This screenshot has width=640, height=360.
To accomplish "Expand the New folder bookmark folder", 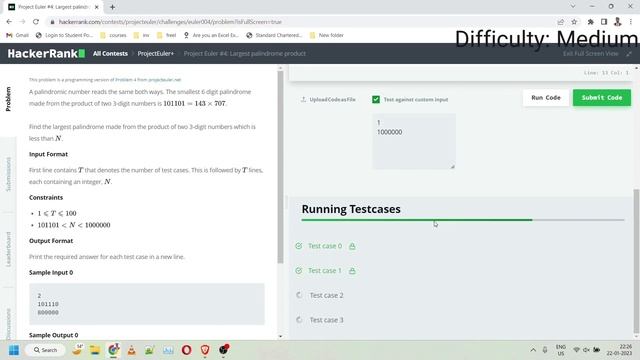I will [327, 35].
